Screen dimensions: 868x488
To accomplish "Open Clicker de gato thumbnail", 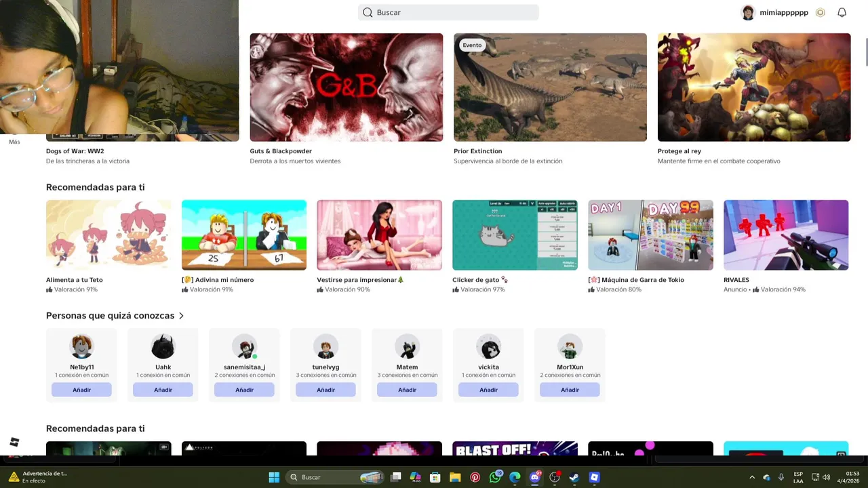I will [515, 235].
